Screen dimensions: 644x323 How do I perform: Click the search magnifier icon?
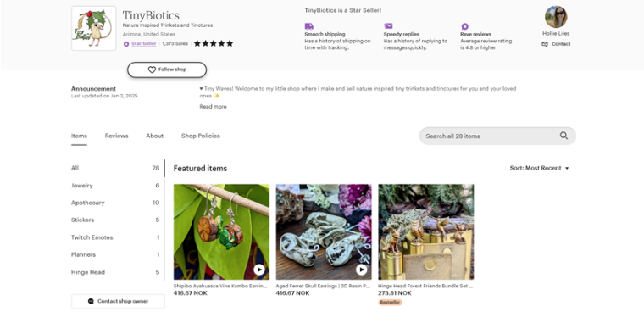[x=563, y=136]
